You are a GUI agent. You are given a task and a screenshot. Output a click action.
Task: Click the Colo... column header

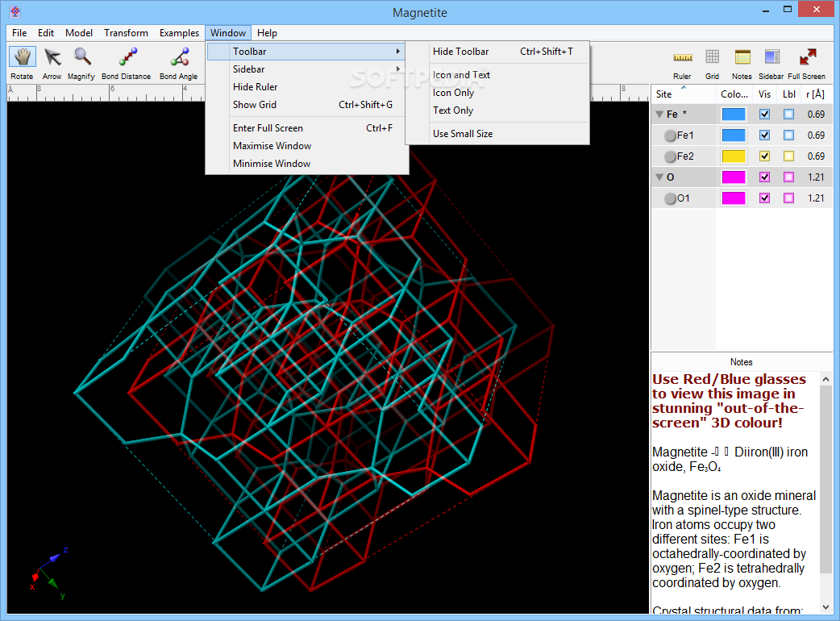point(734,94)
